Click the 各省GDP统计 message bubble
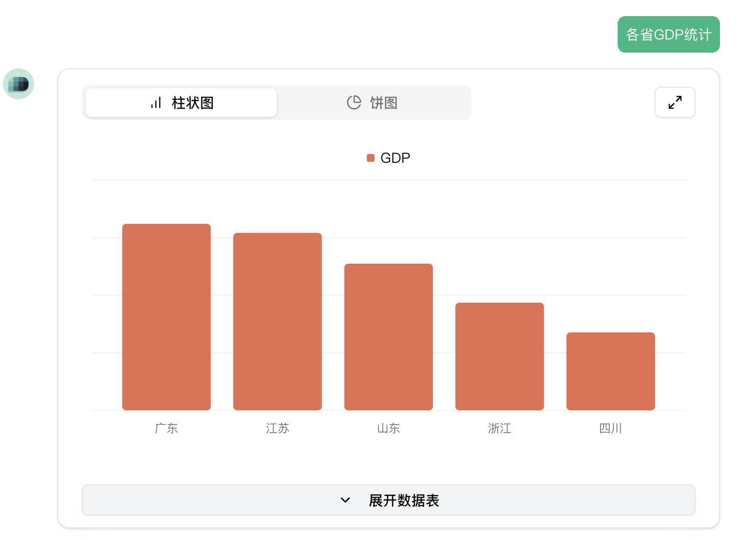This screenshot has width=756, height=540. [668, 35]
